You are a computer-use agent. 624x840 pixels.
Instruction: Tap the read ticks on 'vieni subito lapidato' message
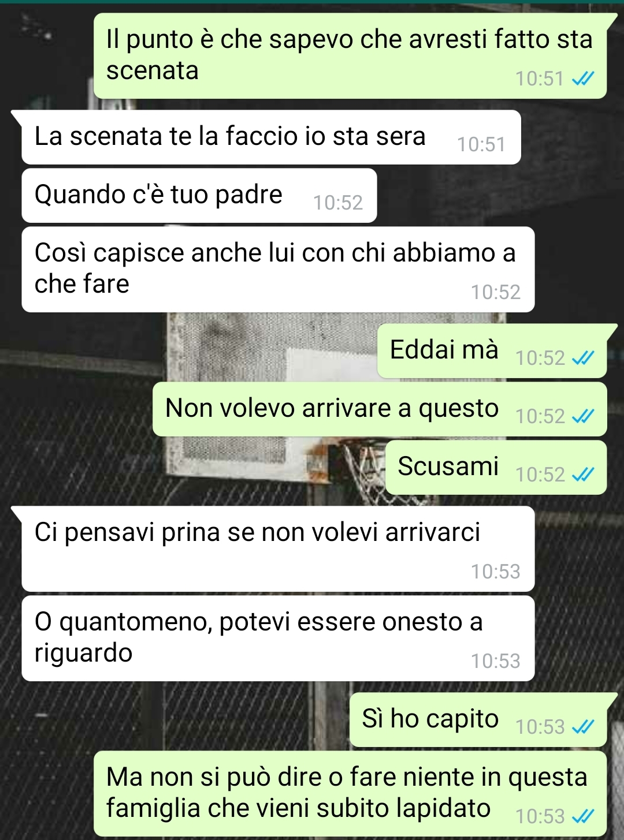coord(582,816)
